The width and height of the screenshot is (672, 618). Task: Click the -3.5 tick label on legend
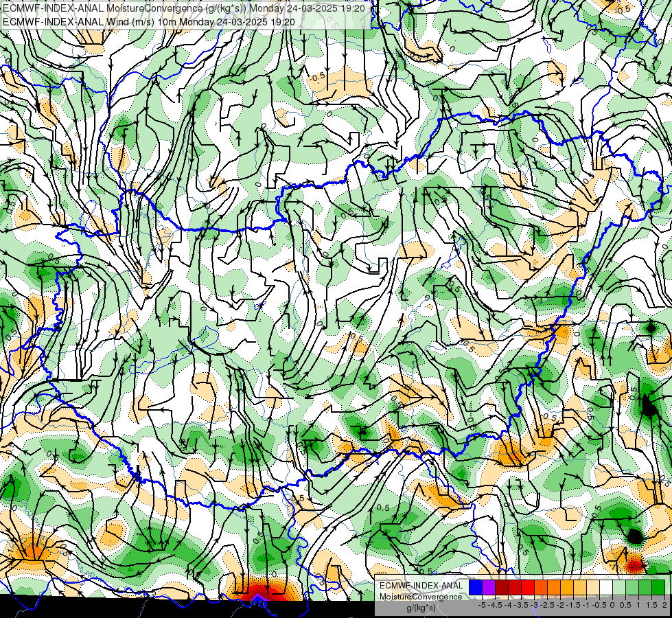tap(521, 605)
